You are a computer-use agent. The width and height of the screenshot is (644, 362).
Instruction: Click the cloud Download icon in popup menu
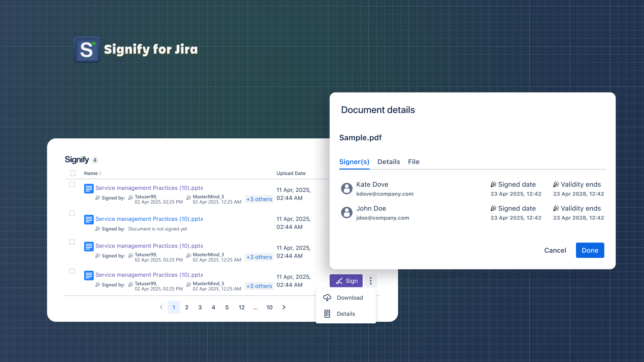(x=327, y=298)
